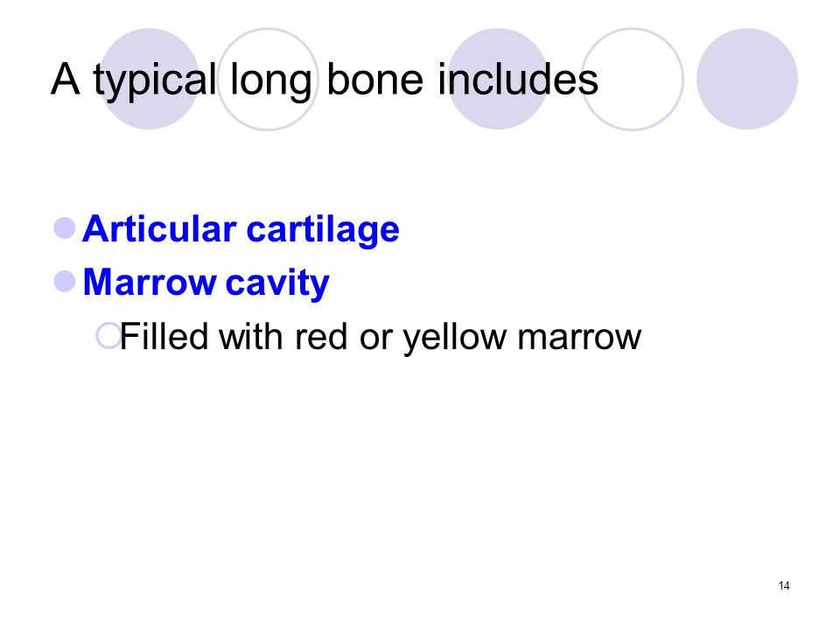
Task: Click the filled circle behind the word 'includes'
Action: pyautogui.click(x=498, y=79)
